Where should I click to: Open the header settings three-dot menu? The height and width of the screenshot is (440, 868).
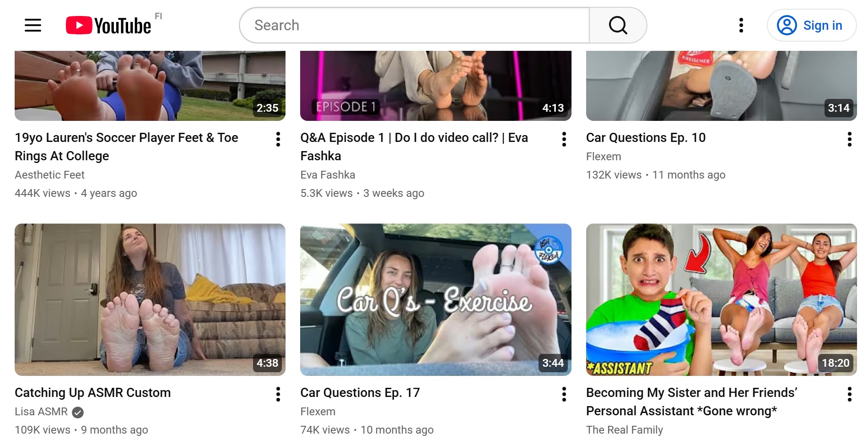pyautogui.click(x=741, y=25)
